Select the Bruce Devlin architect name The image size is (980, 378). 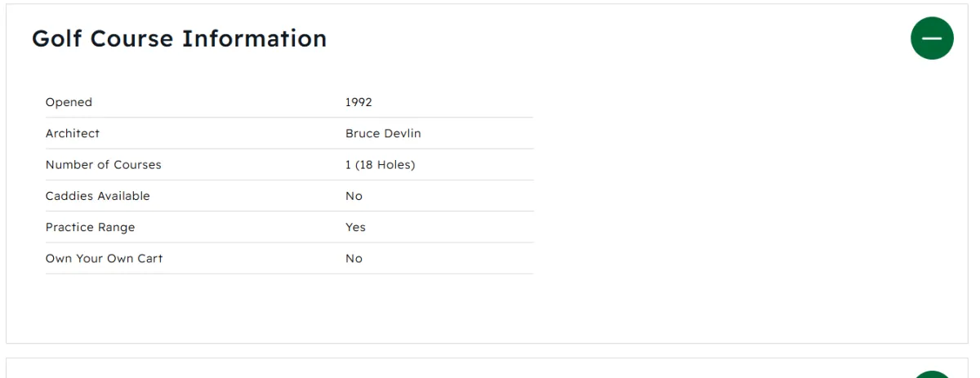(x=383, y=133)
